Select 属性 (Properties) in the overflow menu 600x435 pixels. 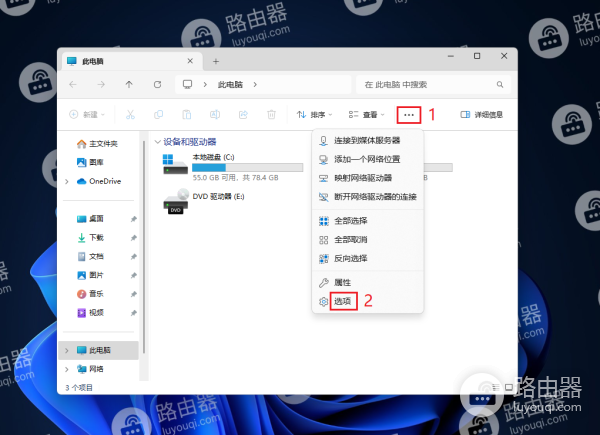coord(342,283)
